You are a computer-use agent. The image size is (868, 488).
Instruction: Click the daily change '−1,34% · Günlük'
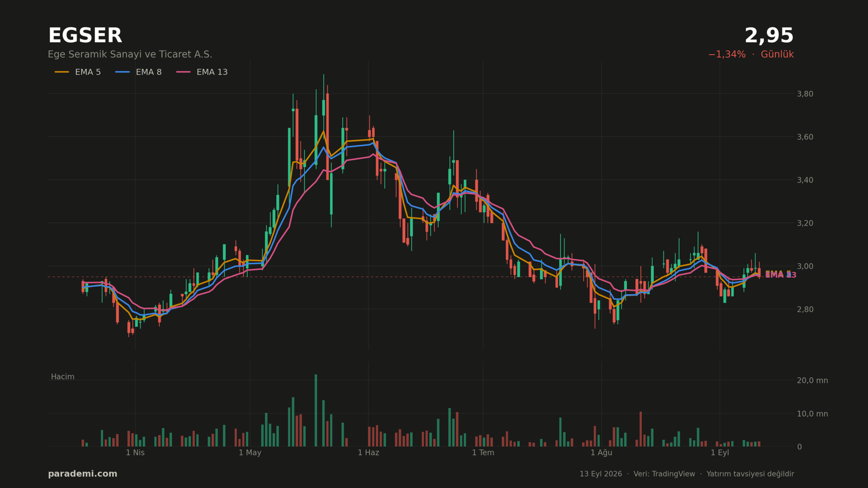pos(751,54)
